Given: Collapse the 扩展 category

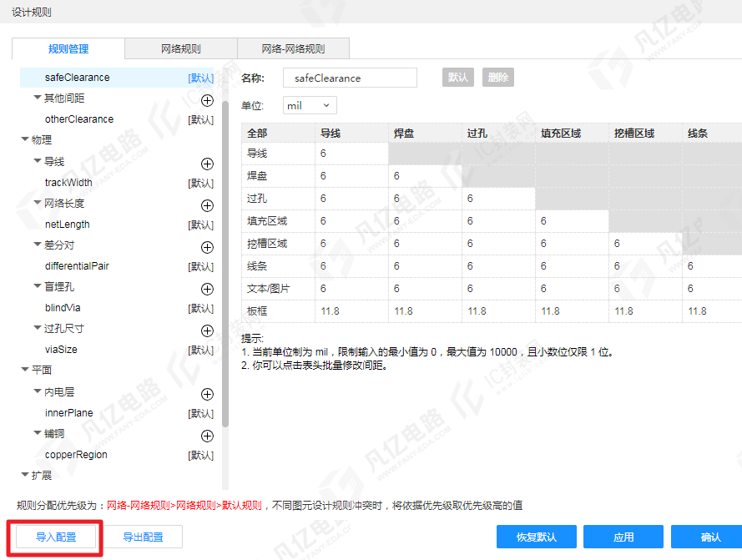Looking at the screenshot, I should click(x=25, y=474).
